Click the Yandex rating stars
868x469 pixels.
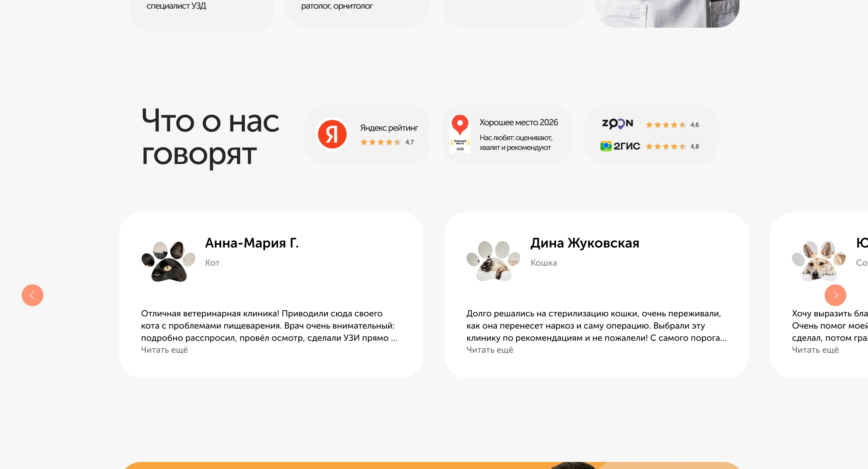(x=381, y=142)
